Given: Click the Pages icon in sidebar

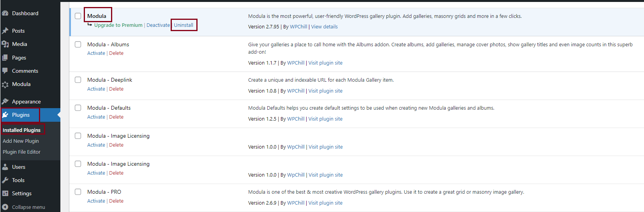Looking at the screenshot, I should (5, 58).
